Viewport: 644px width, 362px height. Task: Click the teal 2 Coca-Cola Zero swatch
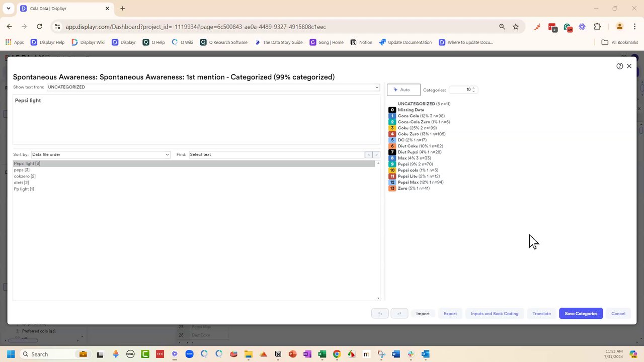pyautogui.click(x=392, y=122)
